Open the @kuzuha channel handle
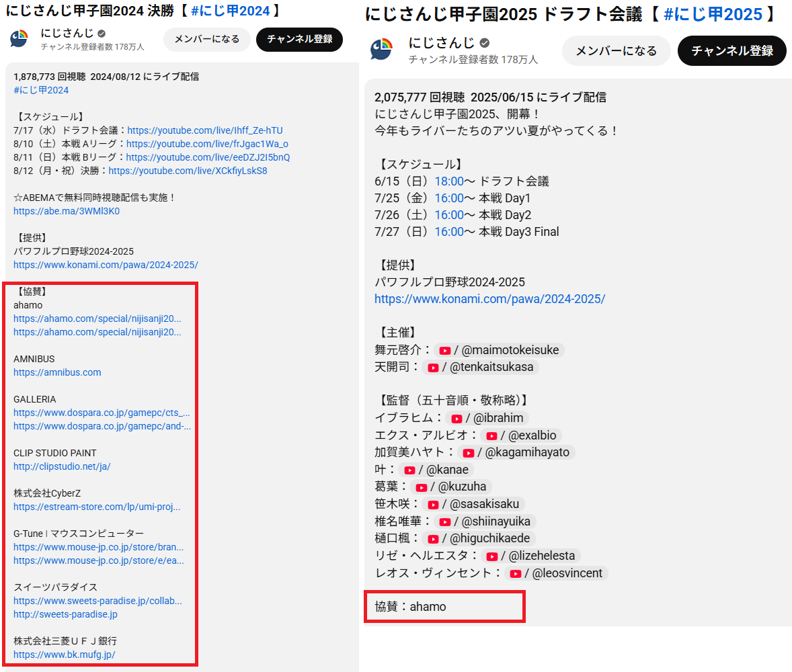The height and width of the screenshot is (672, 792). pos(462,487)
